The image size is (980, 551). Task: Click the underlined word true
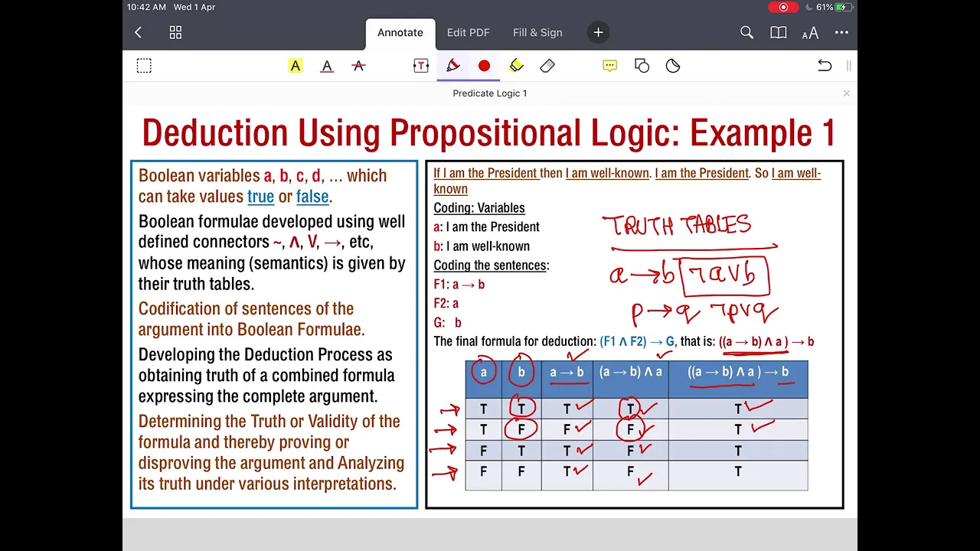click(260, 197)
